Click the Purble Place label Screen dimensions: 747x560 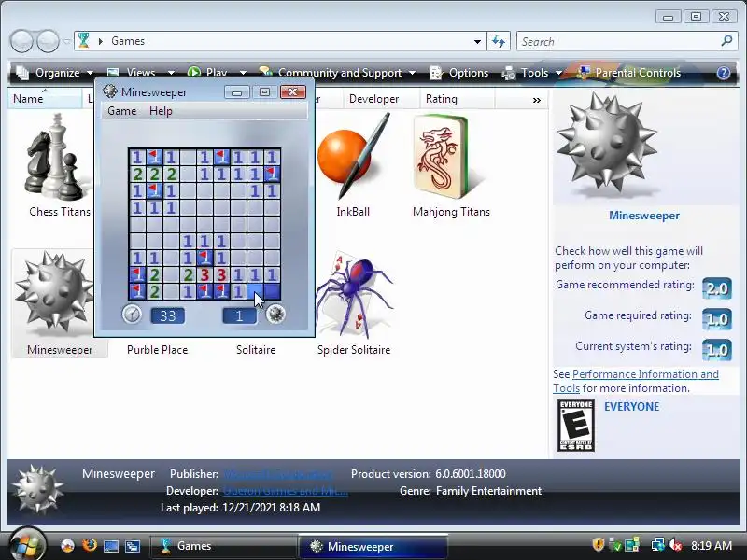click(157, 350)
